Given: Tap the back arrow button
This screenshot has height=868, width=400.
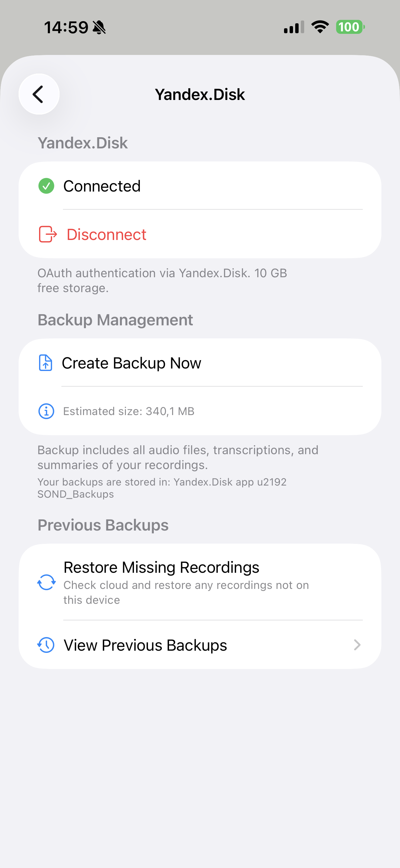Looking at the screenshot, I should [x=39, y=94].
